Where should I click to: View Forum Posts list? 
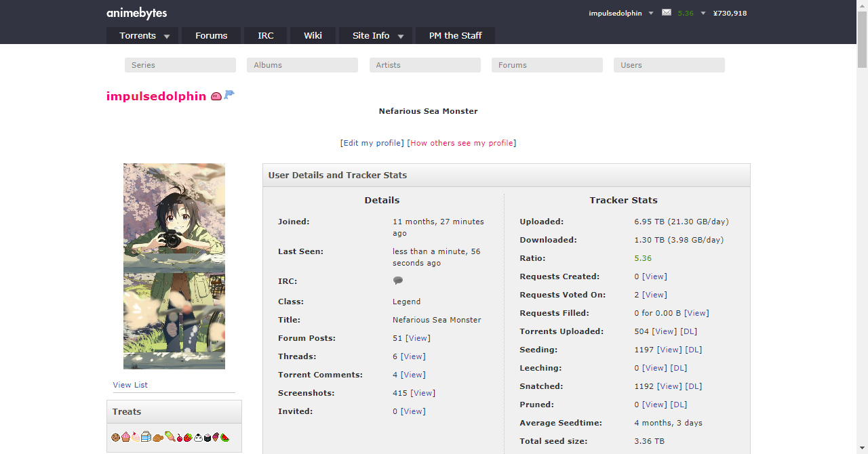pos(418,338)
